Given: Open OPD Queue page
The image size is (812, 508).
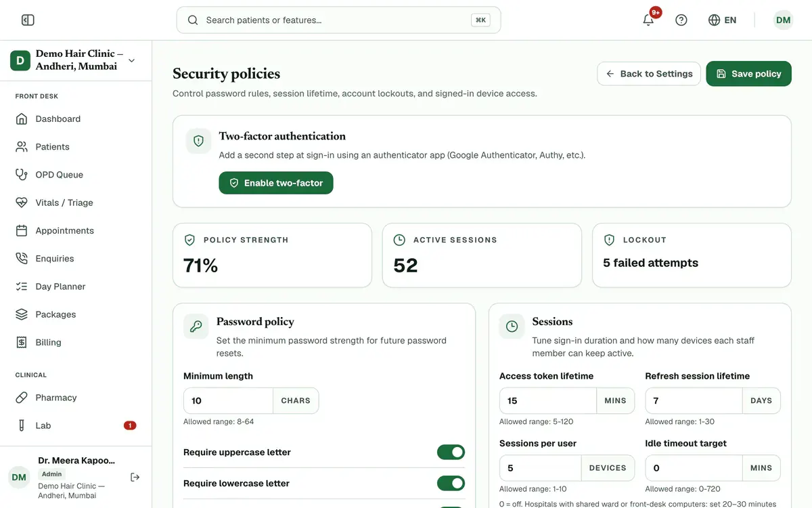Looking at the screenshot, I should 76,175.
